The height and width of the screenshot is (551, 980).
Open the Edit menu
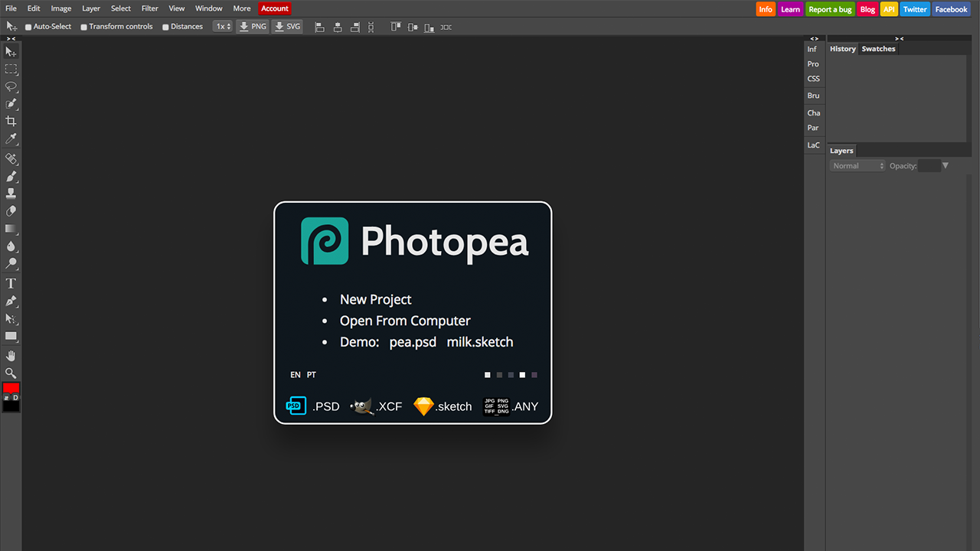(x=34, y=8)
